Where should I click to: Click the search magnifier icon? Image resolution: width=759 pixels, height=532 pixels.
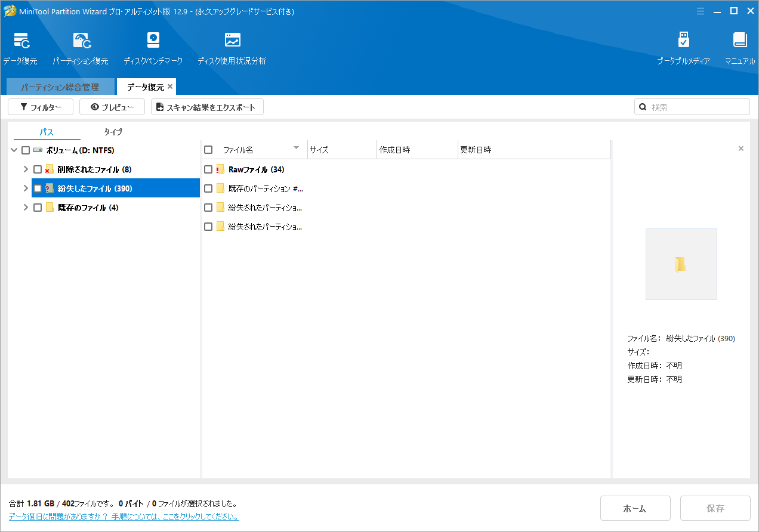pos(643,107)
